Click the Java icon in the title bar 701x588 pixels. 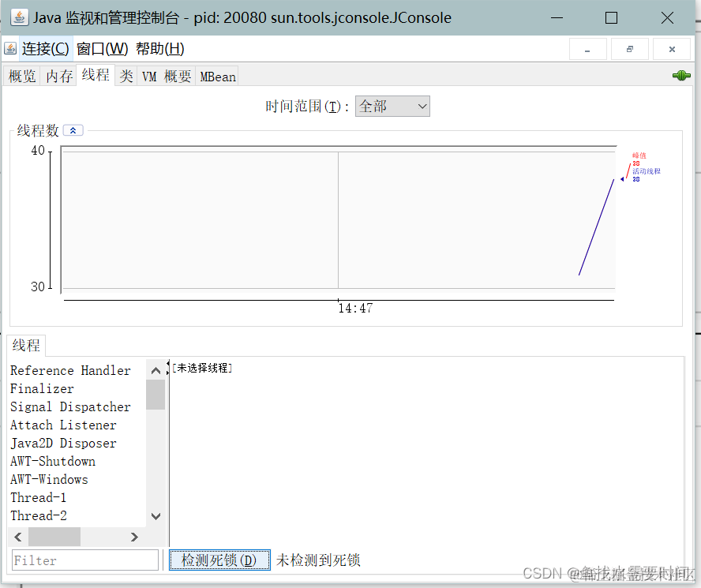(19, 17)
